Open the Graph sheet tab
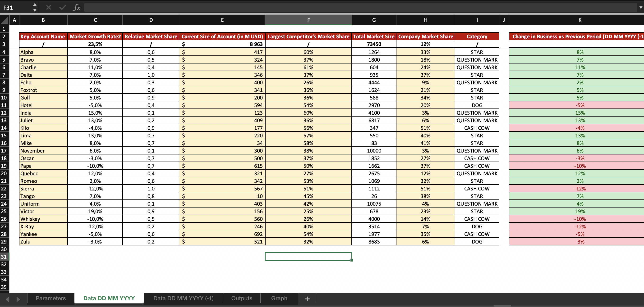This screenshot has width=644, height=307. (x=279, y=298)
